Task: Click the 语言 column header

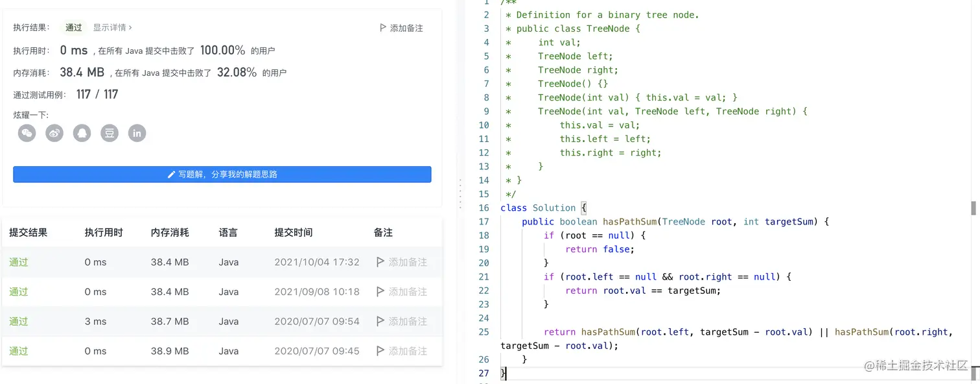Action: pos(228,232)
